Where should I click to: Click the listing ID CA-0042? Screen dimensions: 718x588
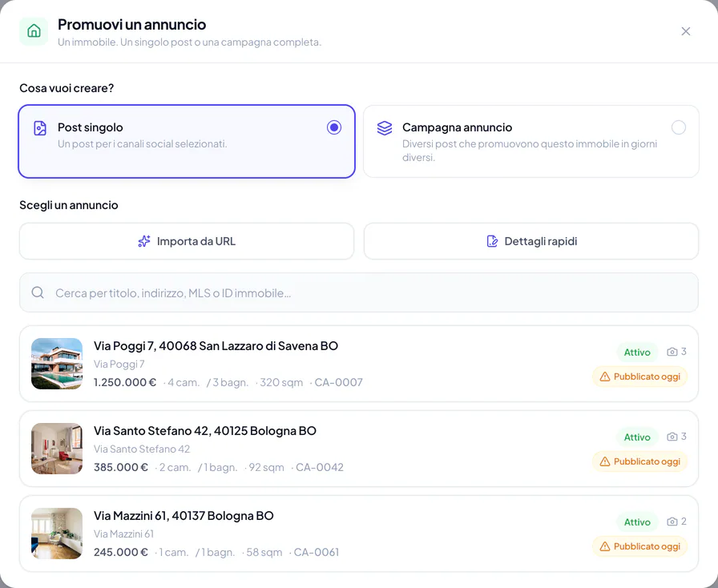320,467
